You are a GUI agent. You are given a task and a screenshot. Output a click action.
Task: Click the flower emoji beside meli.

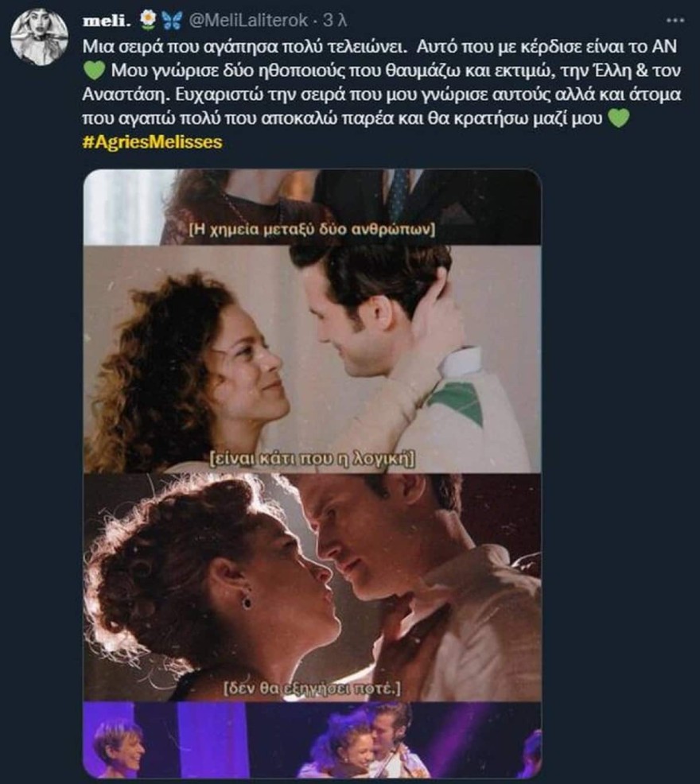click(146, 19)
